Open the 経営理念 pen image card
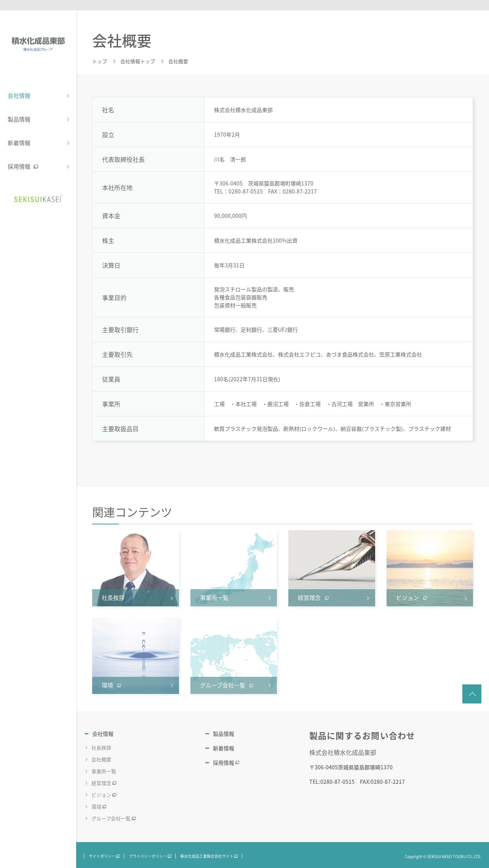 pyautogui.click(x=332, y=568)
